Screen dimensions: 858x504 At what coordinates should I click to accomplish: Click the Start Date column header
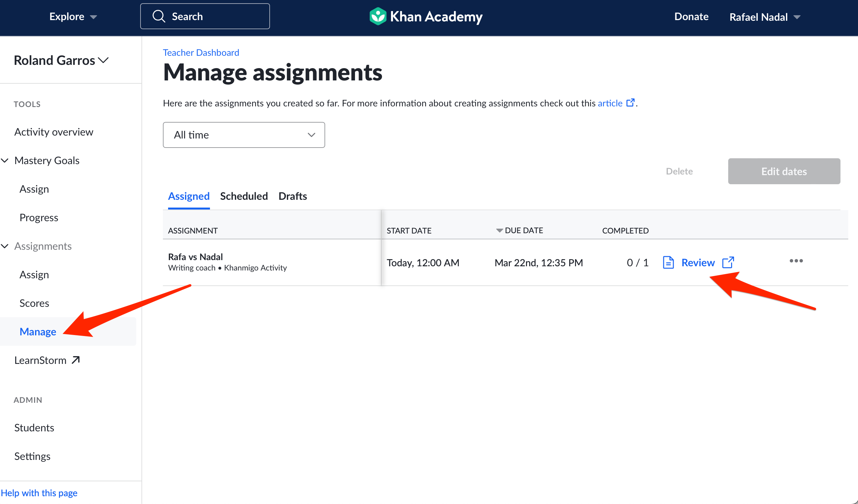pos(409,231)
